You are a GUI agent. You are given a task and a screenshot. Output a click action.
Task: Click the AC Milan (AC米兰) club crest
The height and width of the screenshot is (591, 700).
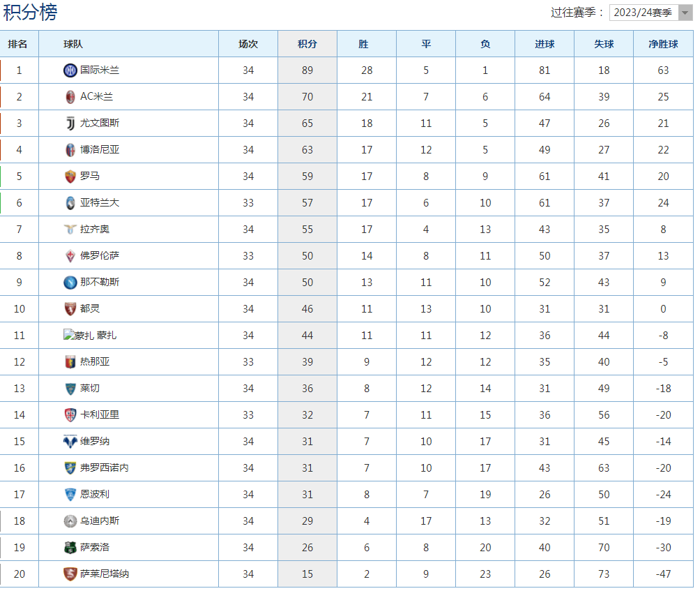click(70, 97)
